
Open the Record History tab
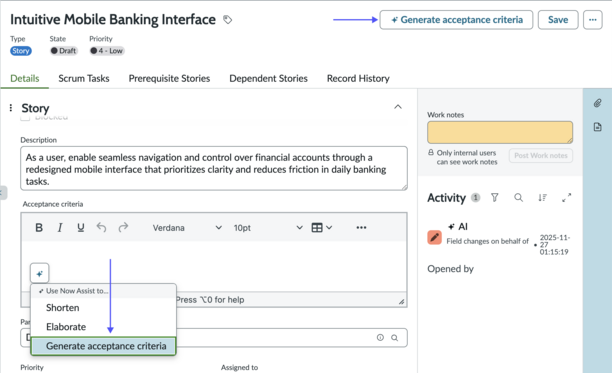[x=358, y=78]
